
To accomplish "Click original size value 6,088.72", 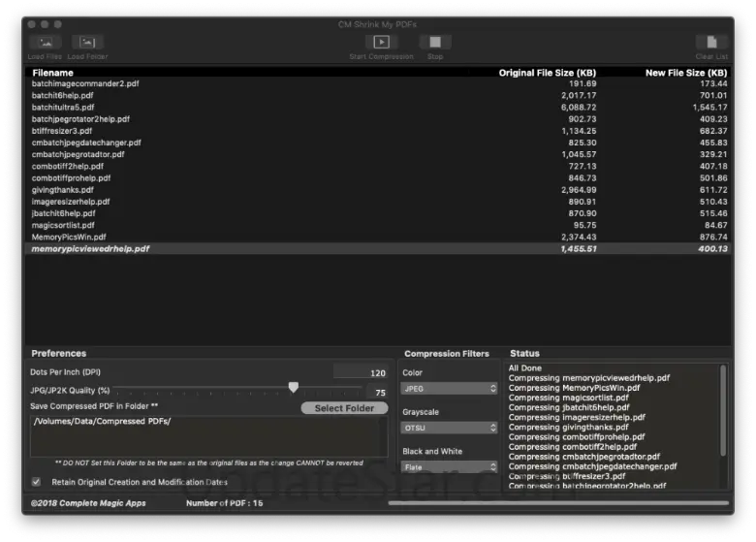I will (x=579, y=108).
